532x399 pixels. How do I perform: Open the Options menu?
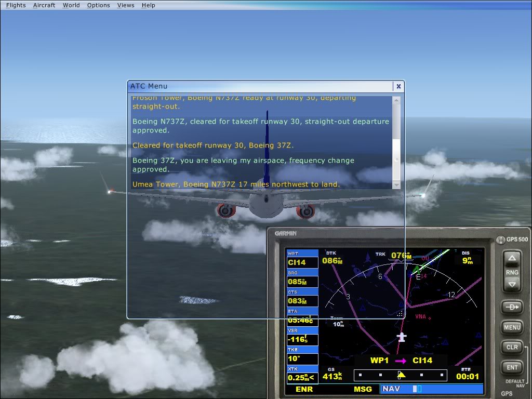coord(98,5)
